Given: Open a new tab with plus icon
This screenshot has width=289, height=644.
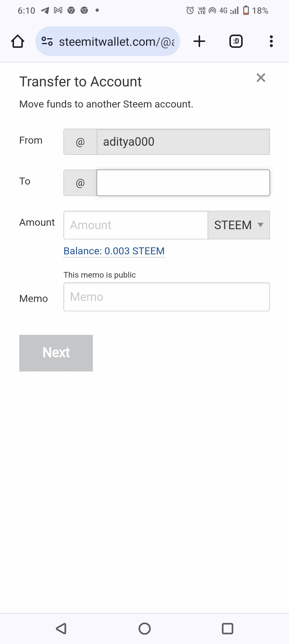Looking at the screenshot, I should tap(199, 41).
